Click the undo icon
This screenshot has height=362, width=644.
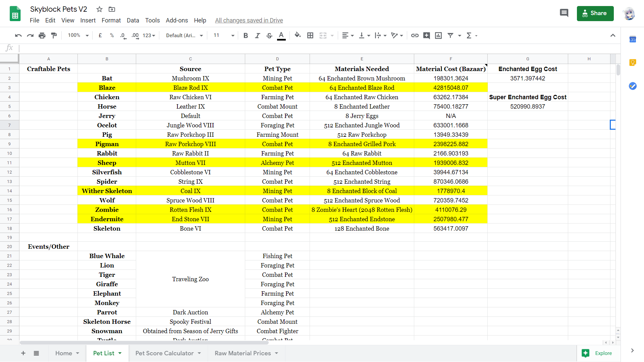(18, 36)
